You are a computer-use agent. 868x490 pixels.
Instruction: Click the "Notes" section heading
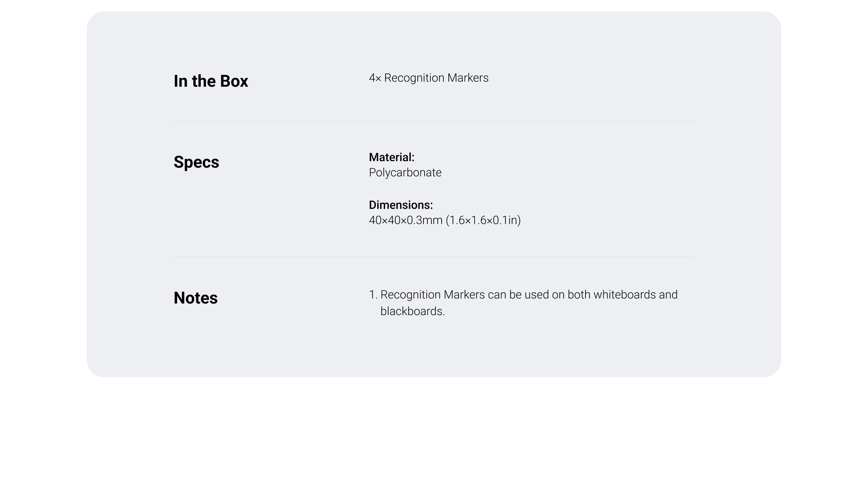tap(196, 298)
